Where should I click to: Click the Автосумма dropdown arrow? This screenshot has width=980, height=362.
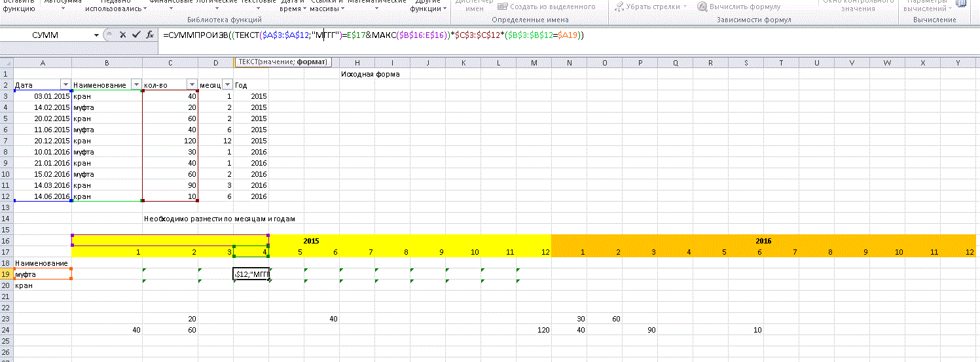[x=62, y=9]
